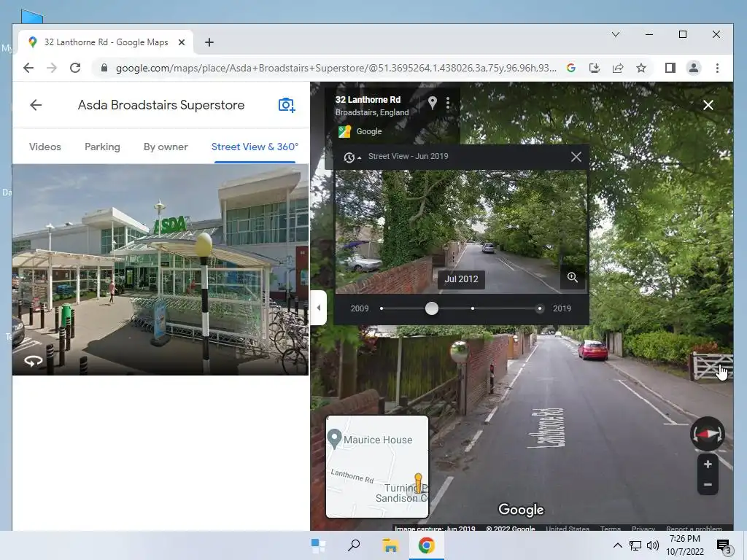Click the Google icon in address bar
747x560 pixels.
point(570,68)
